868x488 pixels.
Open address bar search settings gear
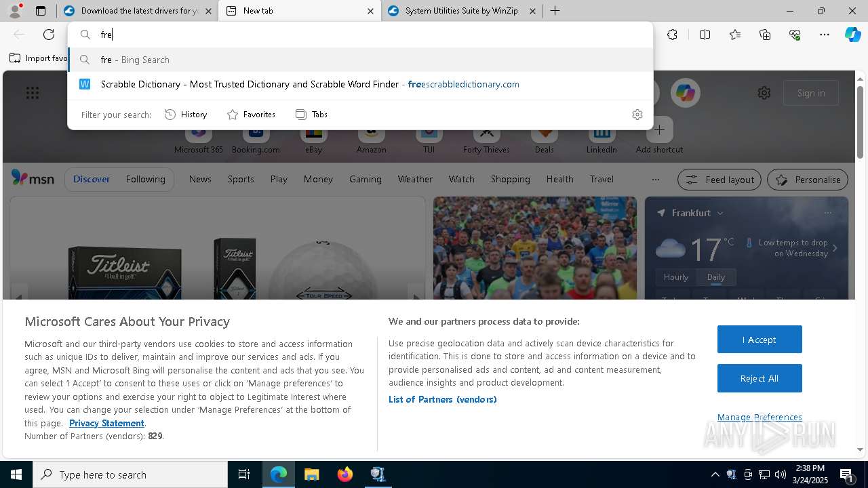(637, 115)
